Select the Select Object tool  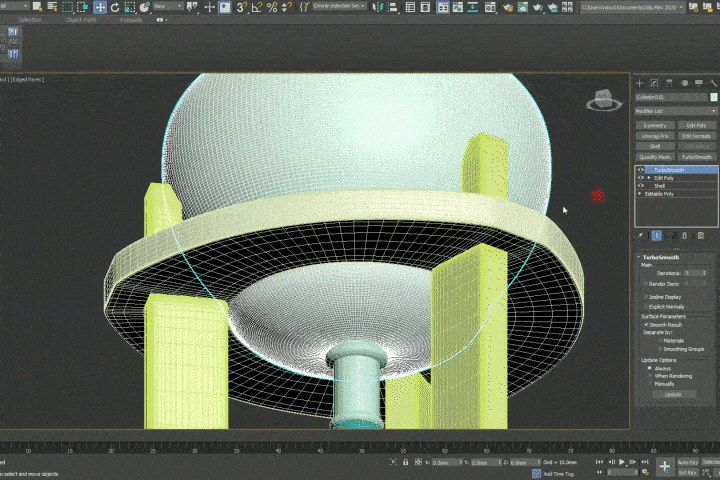[x=37, y=7]
